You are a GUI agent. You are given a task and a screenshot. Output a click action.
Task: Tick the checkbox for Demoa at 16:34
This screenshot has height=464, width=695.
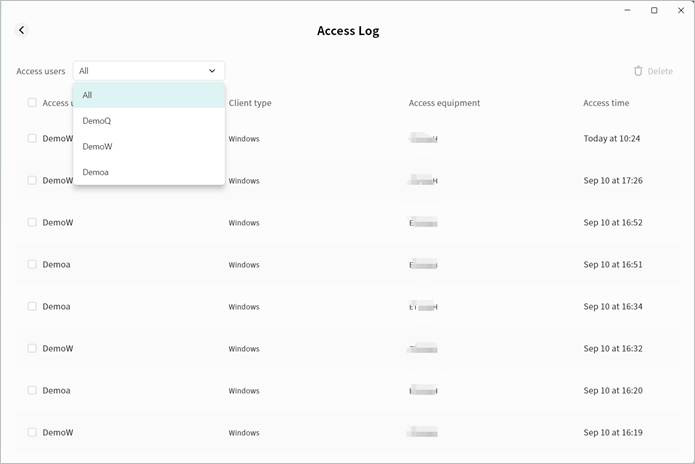point(32,306)
